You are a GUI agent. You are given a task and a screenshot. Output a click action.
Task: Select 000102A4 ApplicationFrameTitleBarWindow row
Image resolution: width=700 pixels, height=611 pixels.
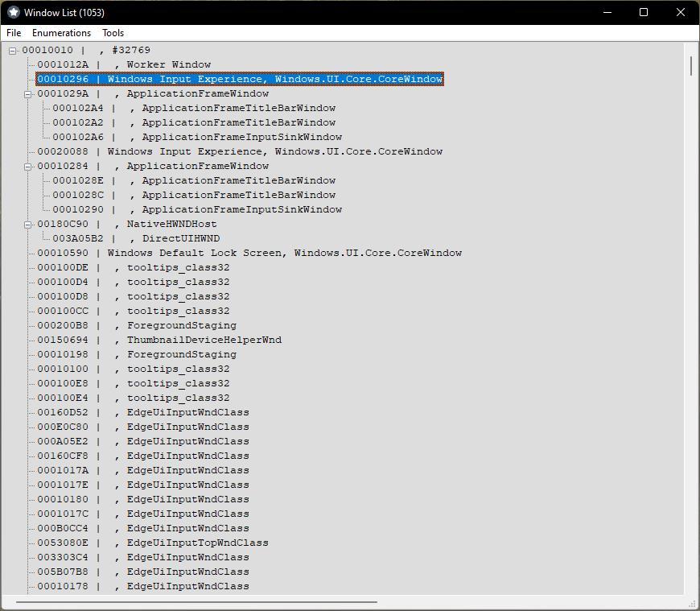[x=194, y=108]
